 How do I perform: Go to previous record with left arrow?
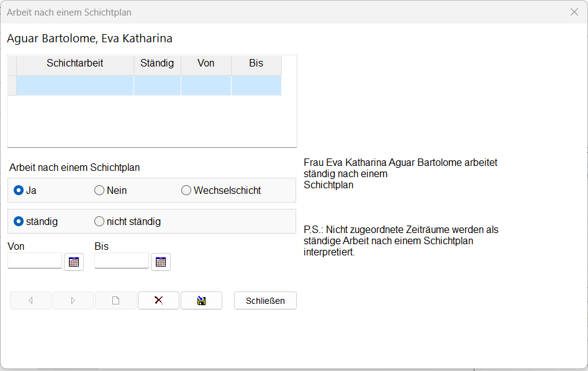pyautogui.click(x=31, y=301)
